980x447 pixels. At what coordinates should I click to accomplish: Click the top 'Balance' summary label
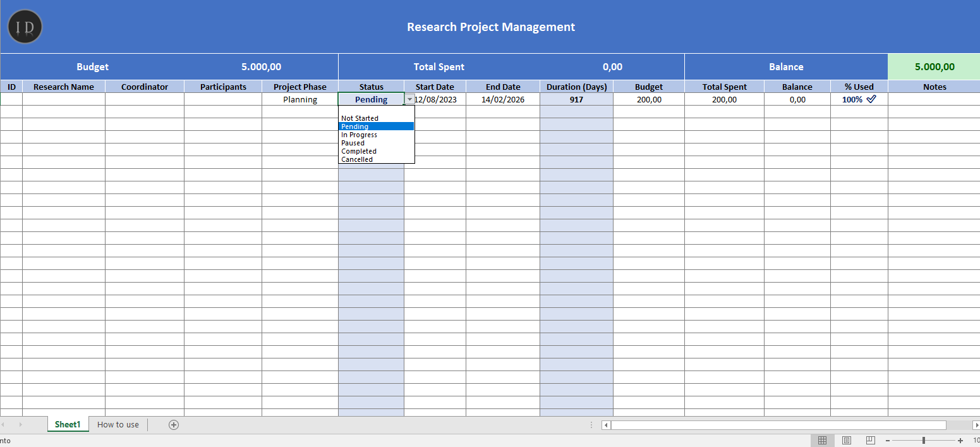tap(786, 67)
